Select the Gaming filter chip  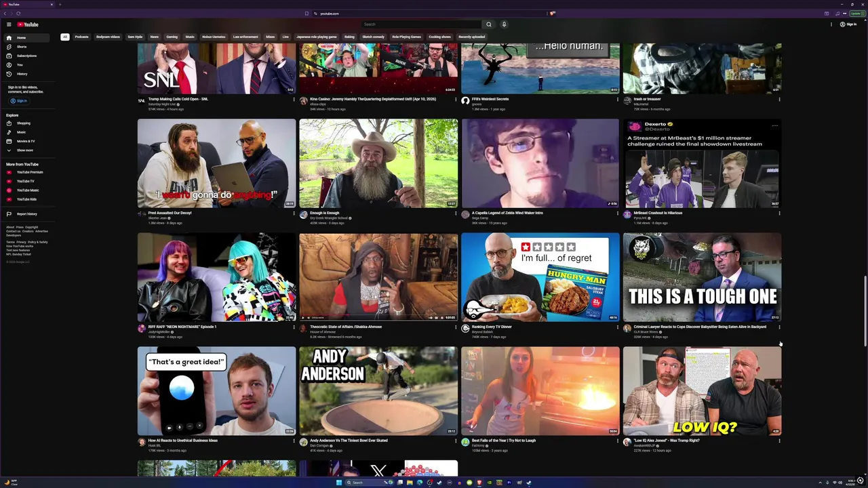(x=172, y=37)
